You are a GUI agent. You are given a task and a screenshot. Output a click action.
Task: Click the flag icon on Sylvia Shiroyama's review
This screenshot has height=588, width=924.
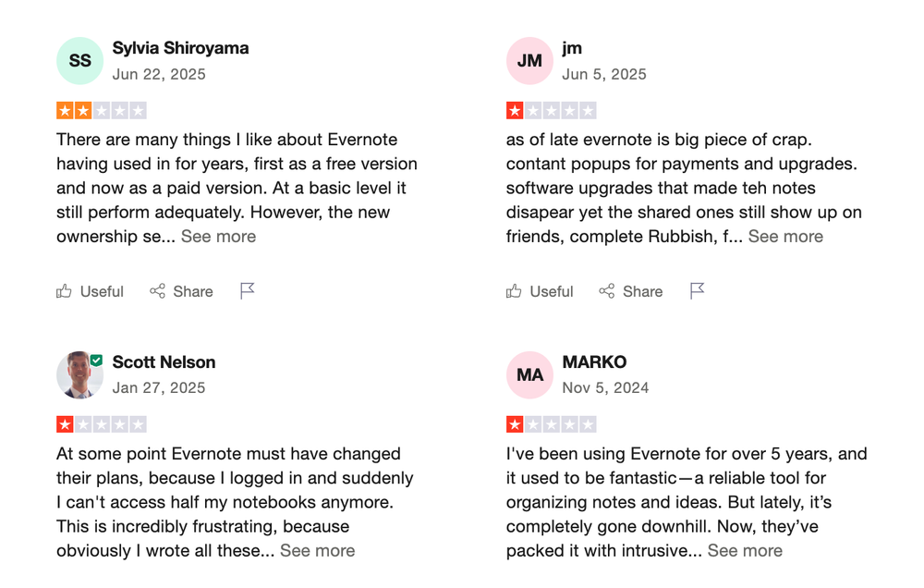pos(247,291)
